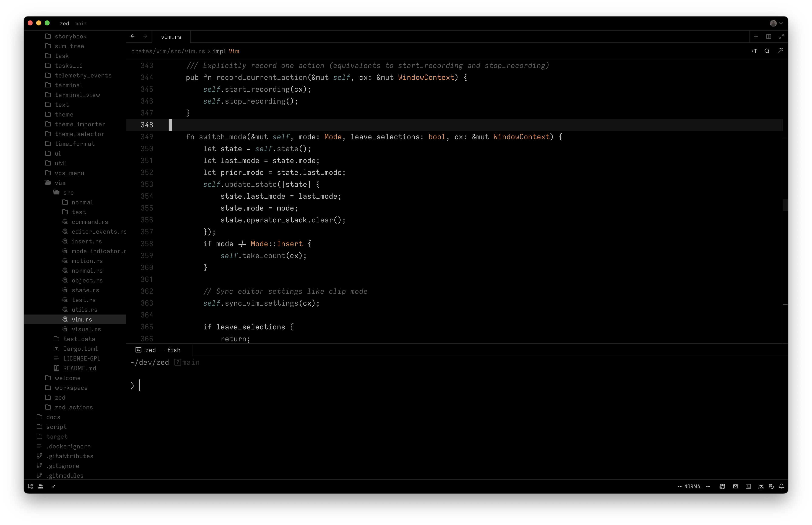Open the feedback mail icon
812x525 pixels.
tap(736, 486)
